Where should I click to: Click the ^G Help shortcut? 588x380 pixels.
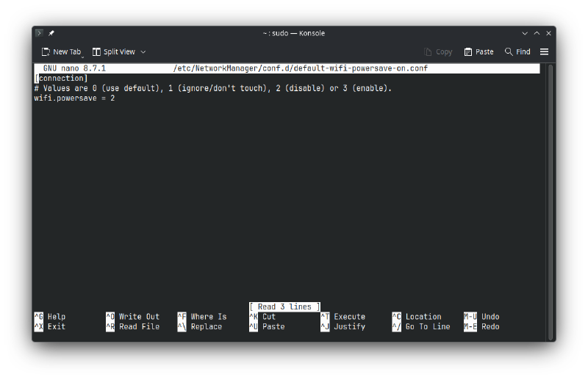50,317
